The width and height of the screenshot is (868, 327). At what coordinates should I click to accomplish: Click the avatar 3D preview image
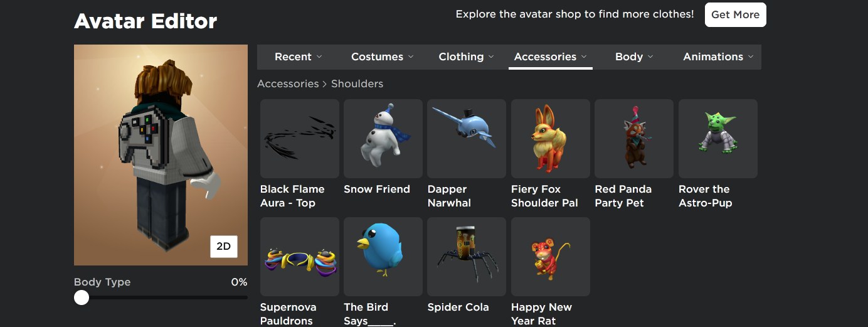[x=161, y=155]
